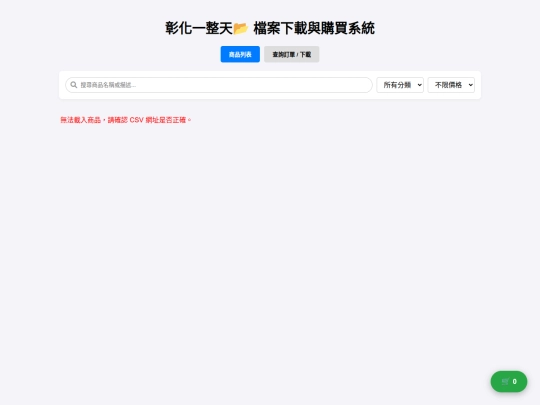
Task: Select the red CSV error message text
Action: click(x=125, y=120)
